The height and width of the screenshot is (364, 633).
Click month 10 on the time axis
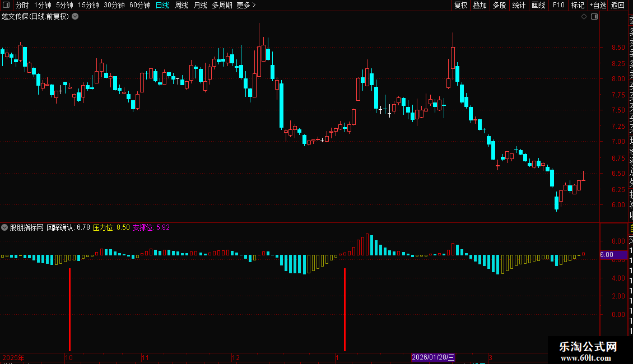coord(69,357)
